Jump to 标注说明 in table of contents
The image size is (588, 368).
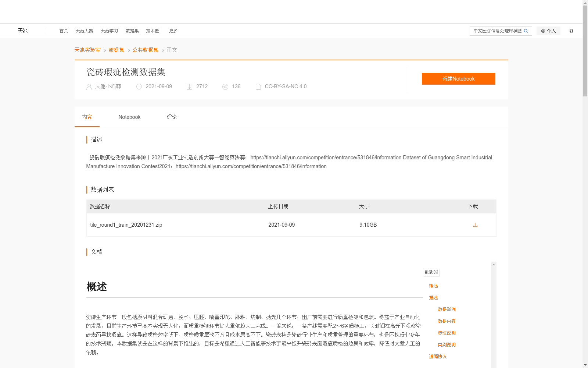tap(447, 333)
